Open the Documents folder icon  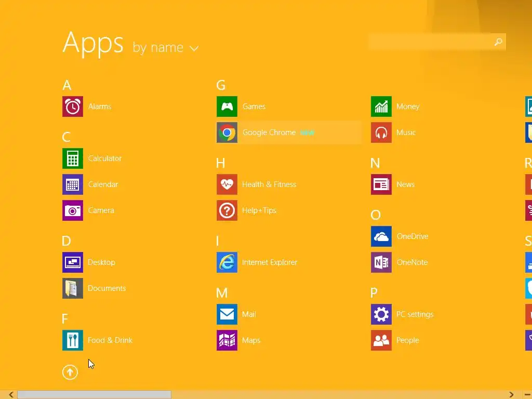(73, 288)
